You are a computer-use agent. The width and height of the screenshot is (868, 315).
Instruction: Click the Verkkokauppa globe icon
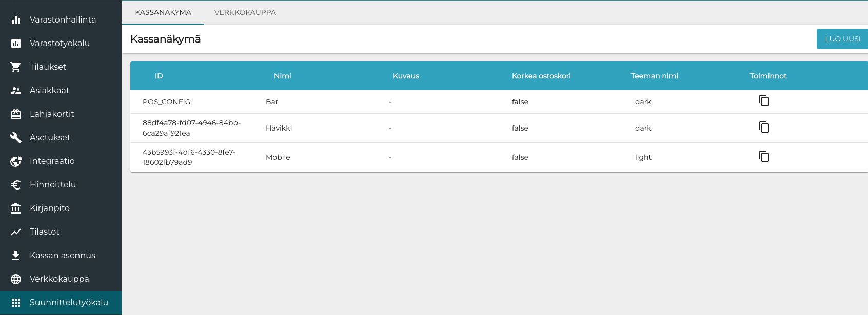tap(16, 279)
